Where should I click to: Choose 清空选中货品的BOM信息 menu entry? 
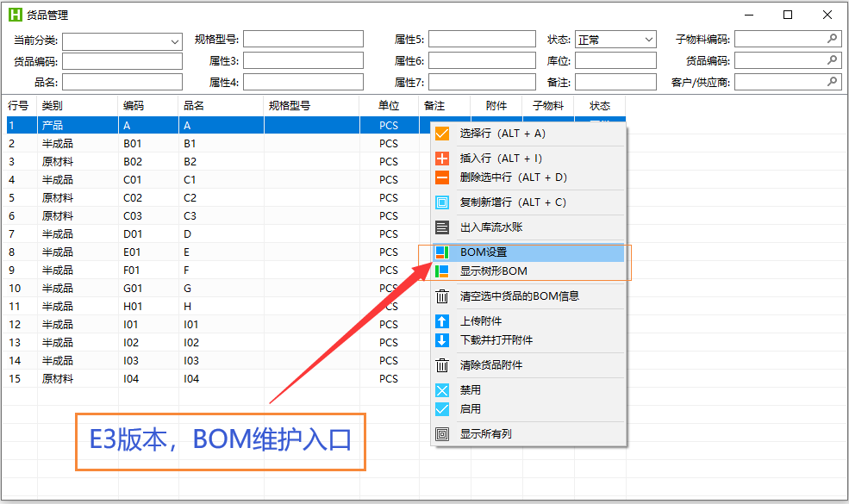click(528, 296)
